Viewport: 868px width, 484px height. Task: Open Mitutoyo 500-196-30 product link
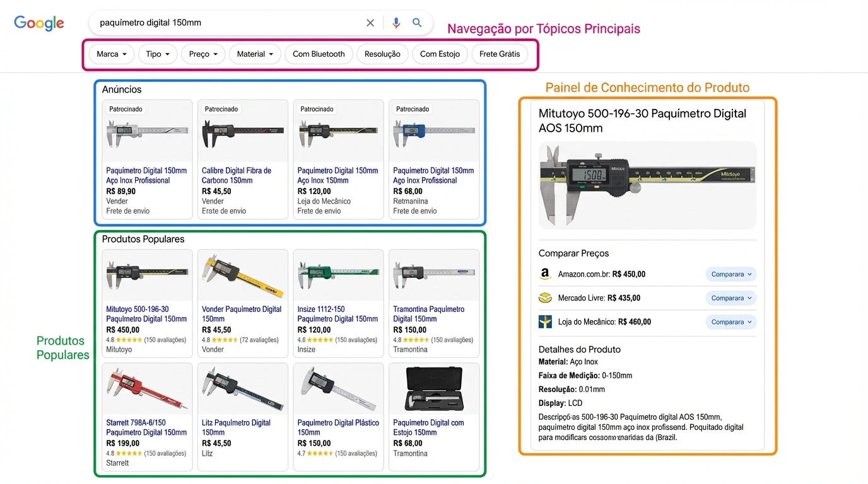click(x=146, y=314)
